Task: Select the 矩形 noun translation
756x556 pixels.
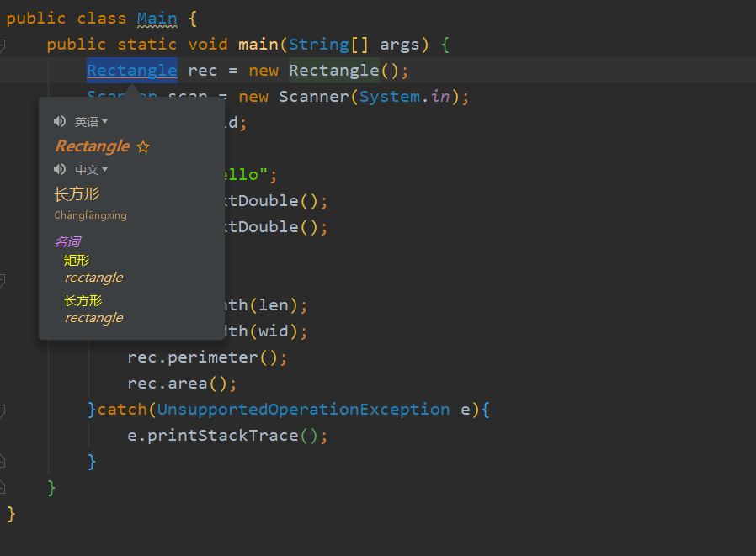Action: point(77,261)
